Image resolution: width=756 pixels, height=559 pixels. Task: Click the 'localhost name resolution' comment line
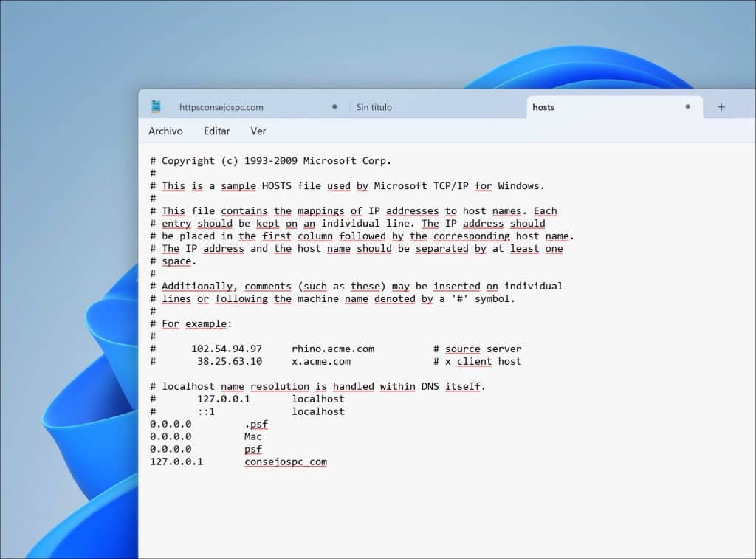(x=317, y=386)
